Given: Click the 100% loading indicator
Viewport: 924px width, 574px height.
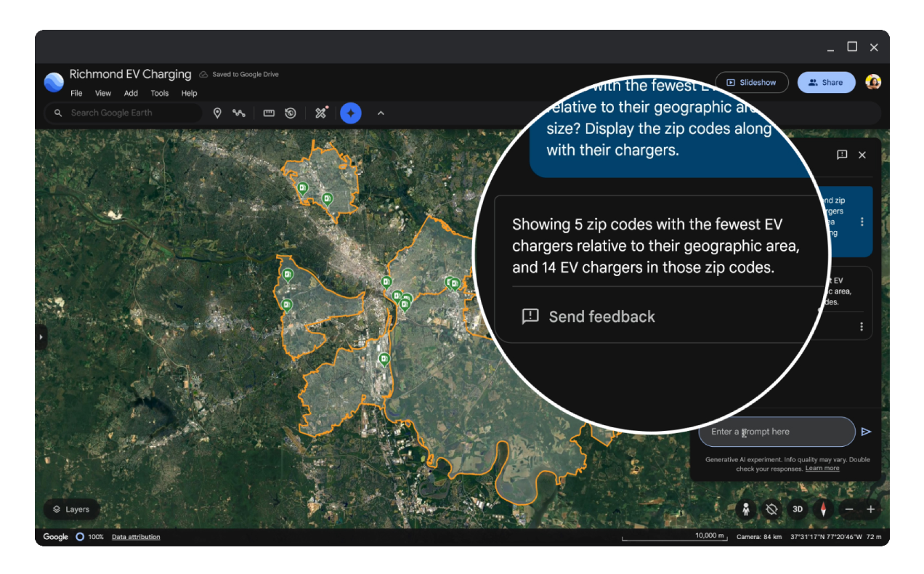Looking at the screenshot, I should [x=90, y=537].
